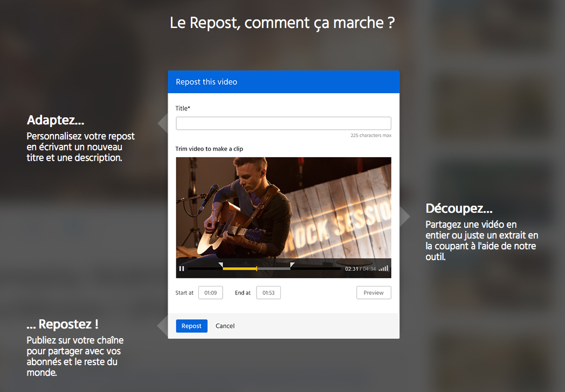565x392 pixels.
Task: Pause the video with the pause icon
Action: 182,269
